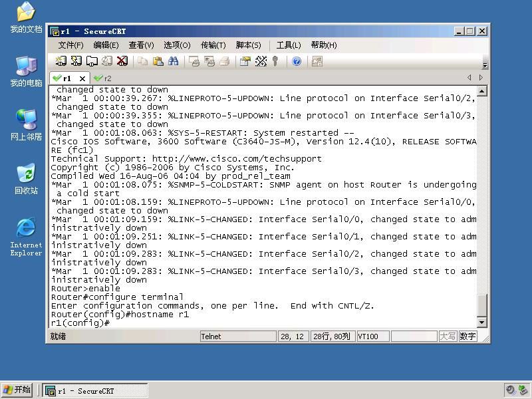Select the 我的文档 desktop icon
The width and height of the screenshot is (532, 399).
[x=26, y=18]
